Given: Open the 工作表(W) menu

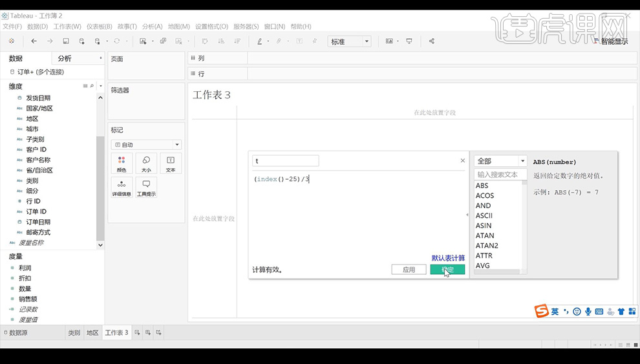Looking at the screenshot, I should click(x=67, y=27).
